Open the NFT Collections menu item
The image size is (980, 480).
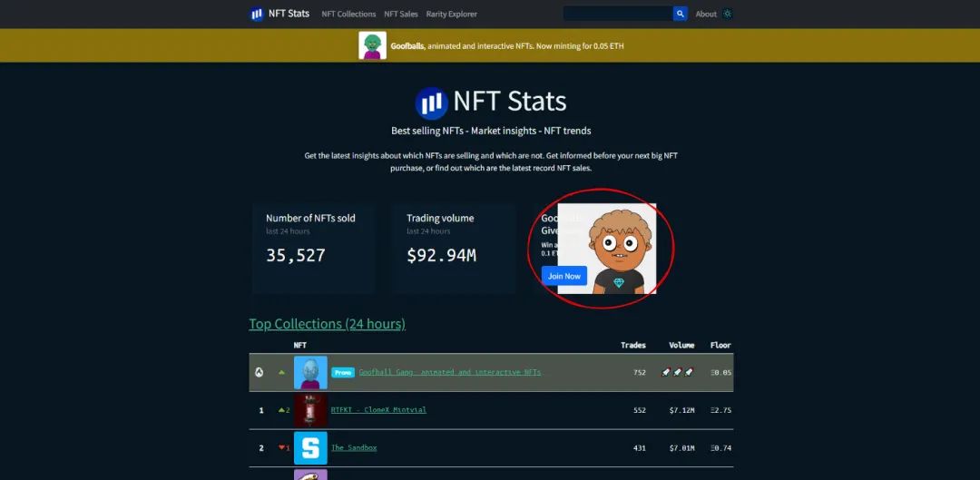click(x=348, y=14)
